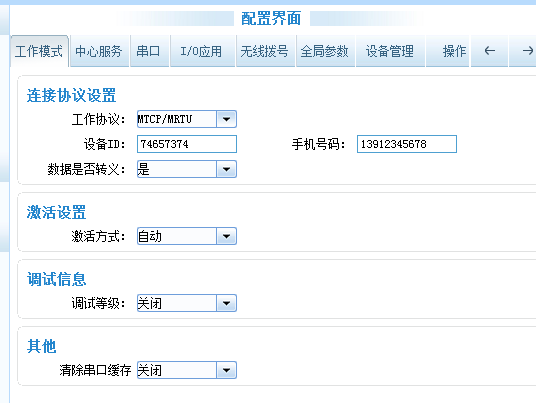This screenshot has width=536, height=403.
Task: Expand the 数据是否转义 dropdown arrow
Action: [226, 169]
